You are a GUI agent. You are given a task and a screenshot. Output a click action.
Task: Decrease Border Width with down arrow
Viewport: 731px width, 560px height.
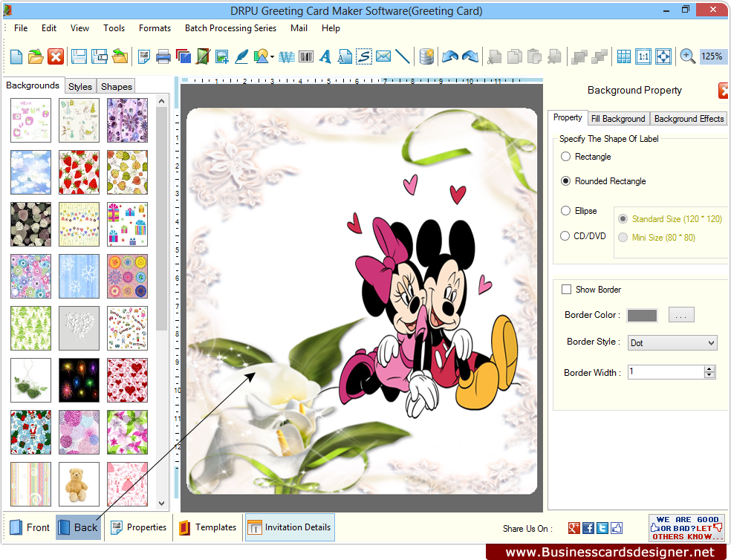709,375
